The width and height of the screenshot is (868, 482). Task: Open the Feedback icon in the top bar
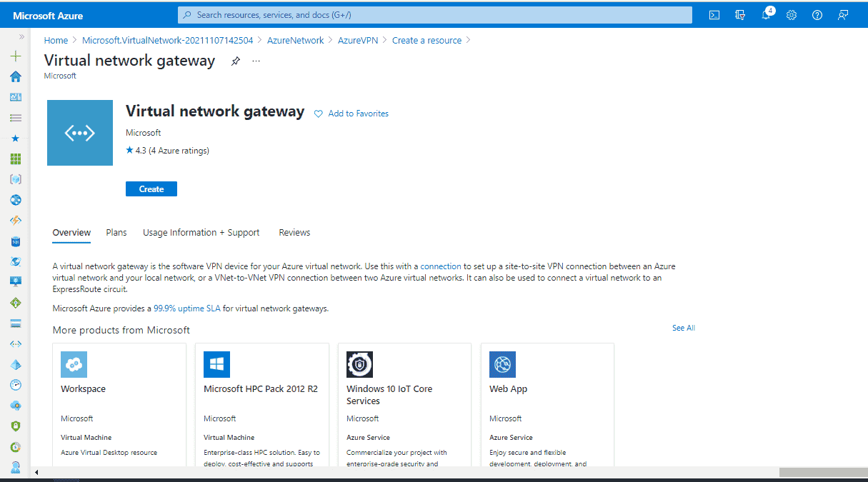(x=843, y=15)
